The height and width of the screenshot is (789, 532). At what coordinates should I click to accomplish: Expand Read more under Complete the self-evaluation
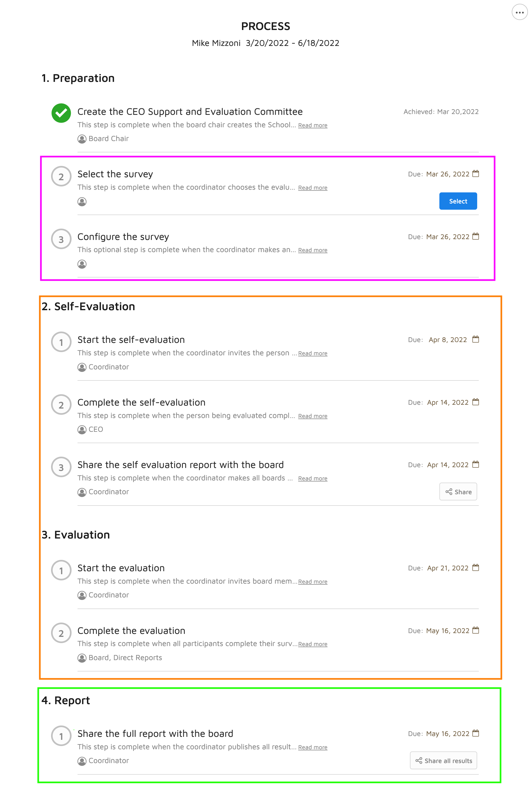click(x=312, y=416)
